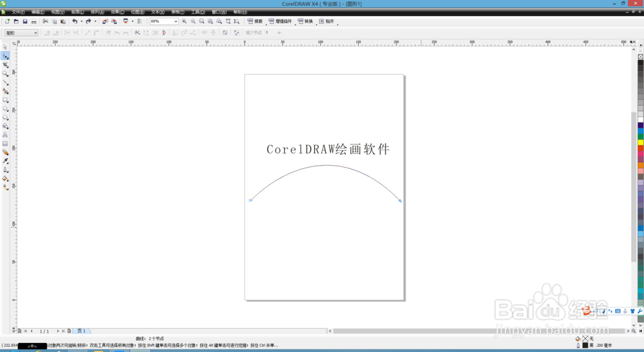The width and height of the screenshot is (644, 352).
Task: Open the zoom level 69% dropdown
Action: 176,21
